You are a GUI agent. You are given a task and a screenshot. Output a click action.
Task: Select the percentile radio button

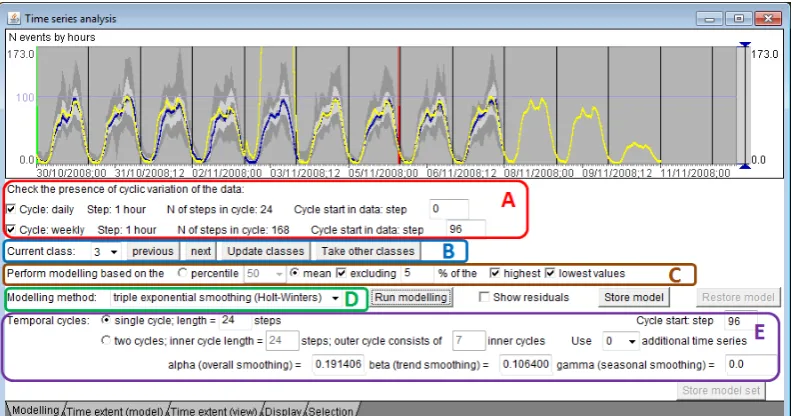click(x=182, y=273)
